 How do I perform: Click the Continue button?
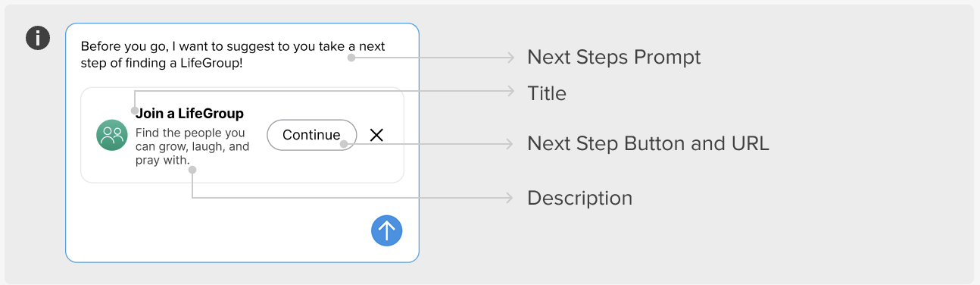tap(311, 135)
